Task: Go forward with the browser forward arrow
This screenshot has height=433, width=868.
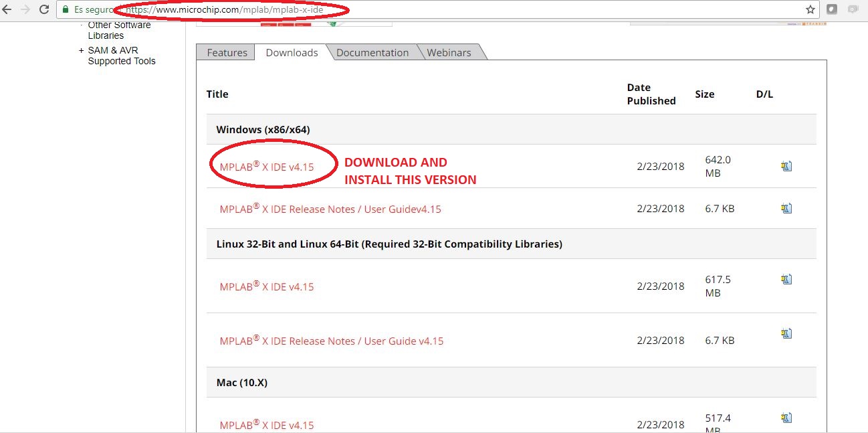Action: click(25, 9)
